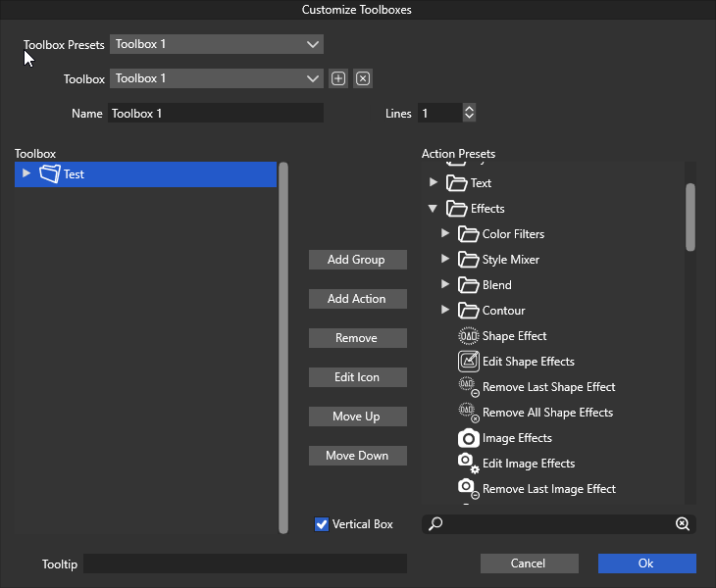Screen dimensions: 716x588
Task: Click the add new toolbox plus icon
Action: coord(338,78)
